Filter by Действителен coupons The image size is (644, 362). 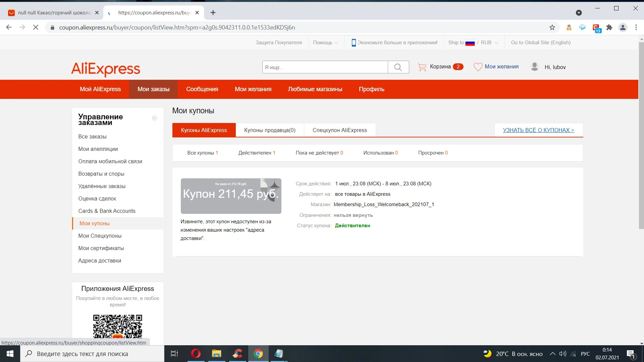tap(257, 153)
